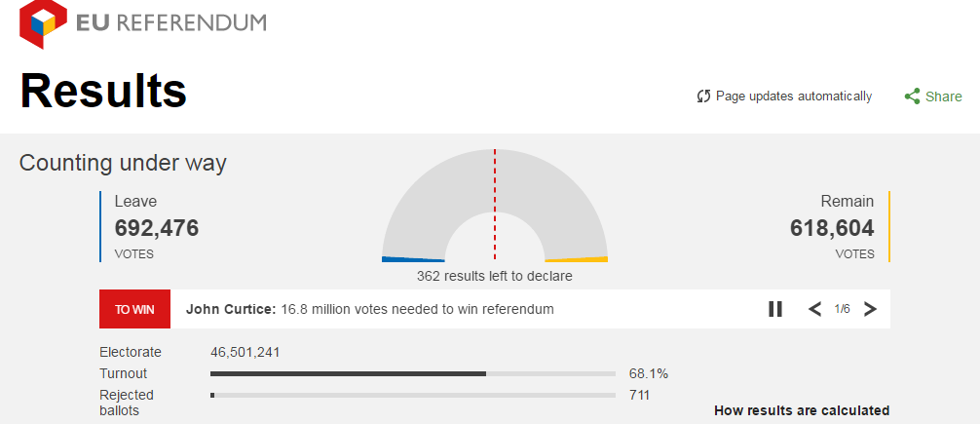The image size is (980, 424).
Task: Click the John Curtice ticker headline
Action: pyautogui.click(x=370, y=309)
